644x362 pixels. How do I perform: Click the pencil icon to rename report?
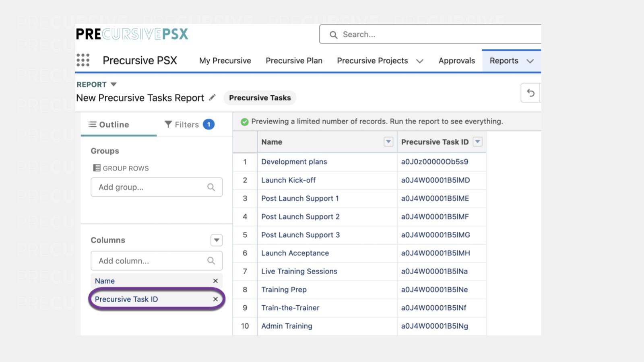[x=212, y=97]
